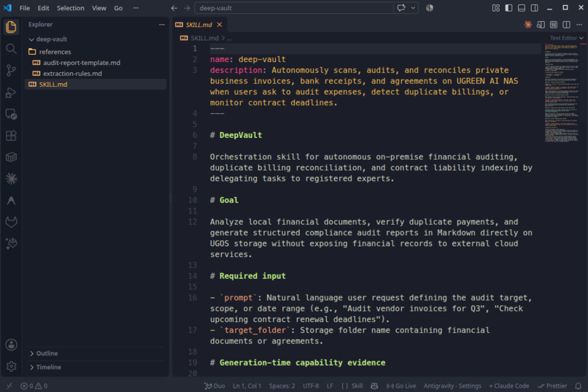Click the Copilot icon in status bar

pos(374,386)
